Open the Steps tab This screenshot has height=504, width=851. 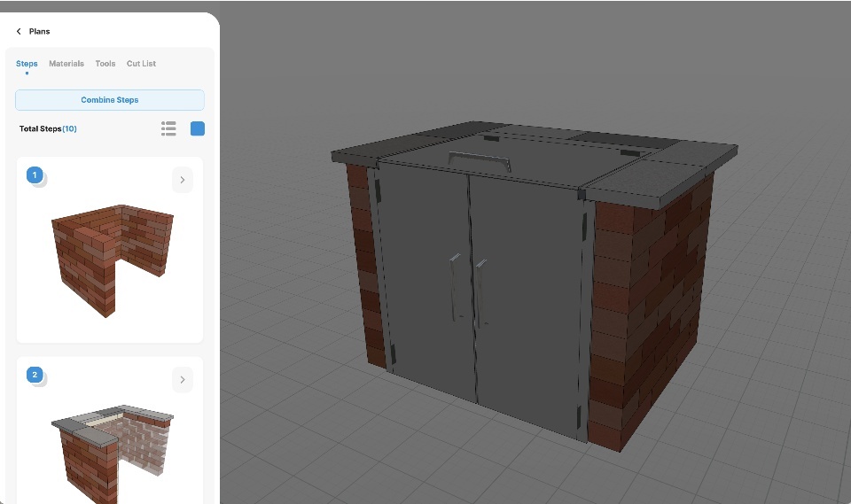[x=27, y=64]
